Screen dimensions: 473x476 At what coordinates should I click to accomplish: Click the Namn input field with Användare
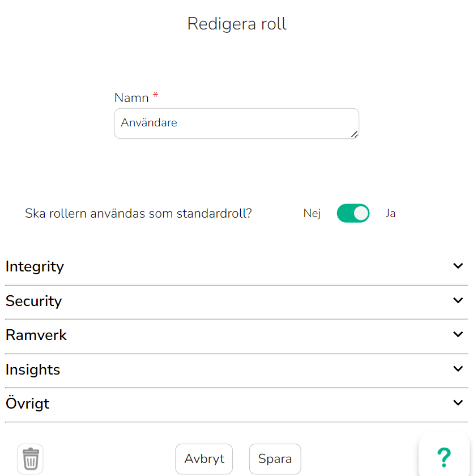click(x=237, y=124)
